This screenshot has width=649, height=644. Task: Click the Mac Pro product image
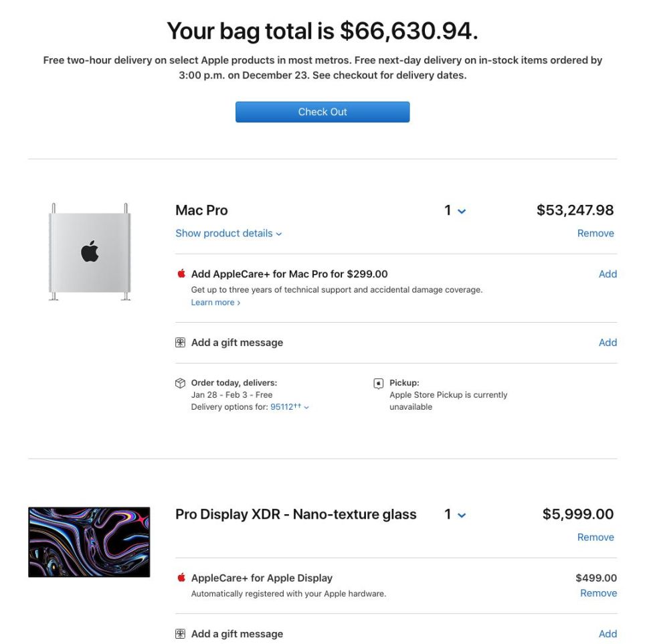pyautogui.click(x=90, y=252)
